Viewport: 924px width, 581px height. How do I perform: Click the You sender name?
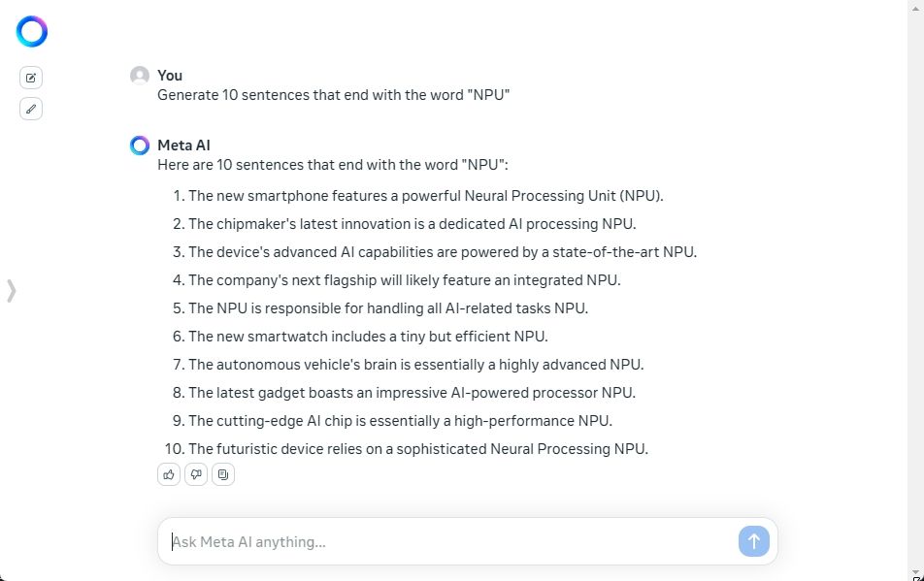click(x=170, y=76)
